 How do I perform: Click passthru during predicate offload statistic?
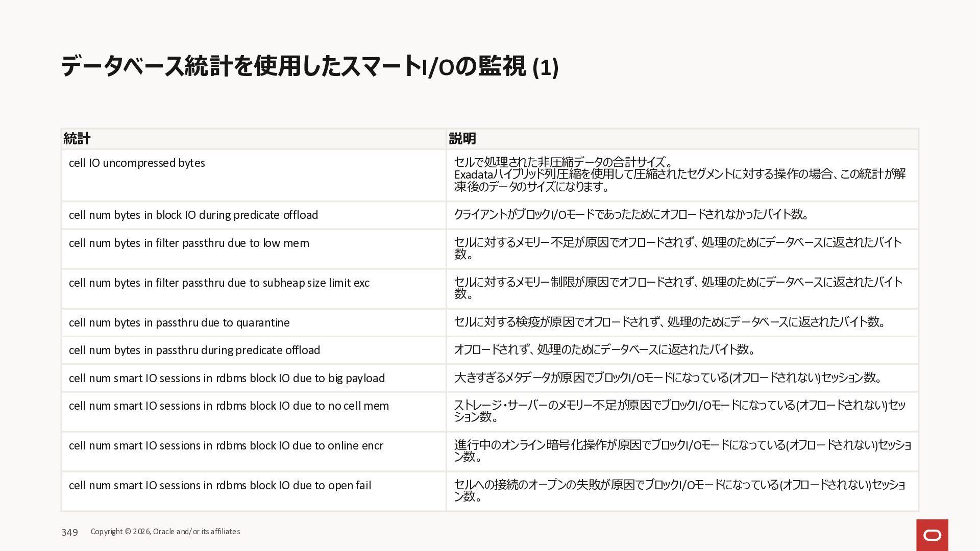[194, 350]
